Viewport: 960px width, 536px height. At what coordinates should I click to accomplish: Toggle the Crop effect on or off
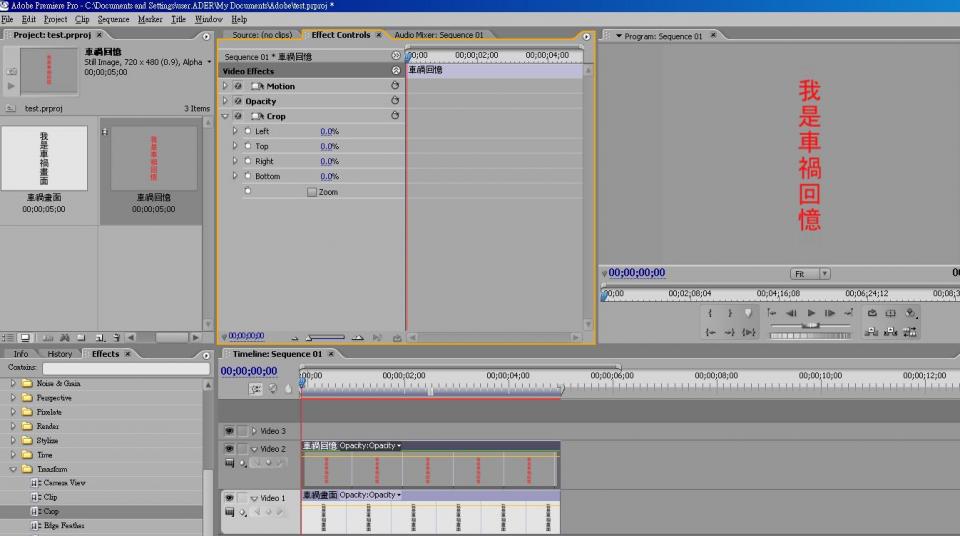(238, 116)
